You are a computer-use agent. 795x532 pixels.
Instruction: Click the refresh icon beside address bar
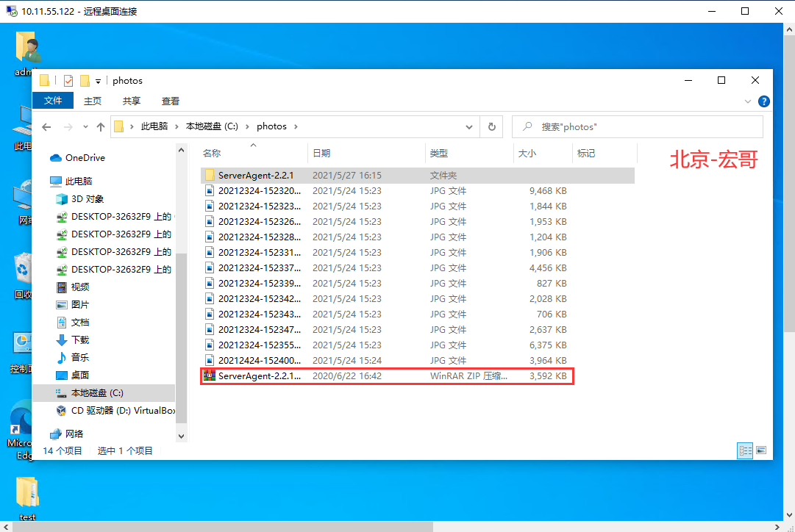[491, 126]
